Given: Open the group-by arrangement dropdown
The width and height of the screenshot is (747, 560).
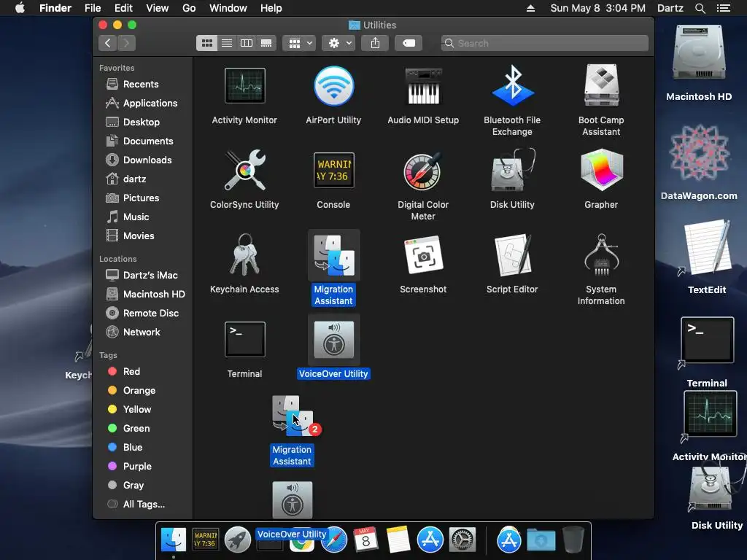Looking at the screenshot, I should click(x=300, y=43).
